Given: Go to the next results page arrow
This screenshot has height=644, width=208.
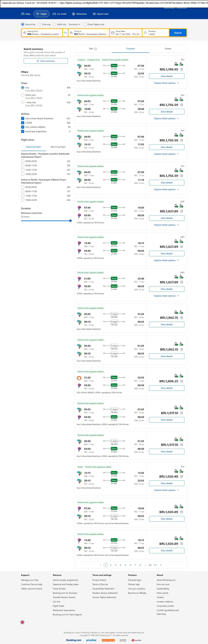Looking at the screenshot, I should click(161, 565).
